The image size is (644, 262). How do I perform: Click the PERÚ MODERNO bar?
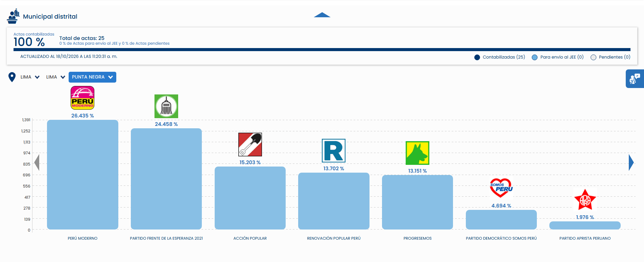click(x=82, y=175)
